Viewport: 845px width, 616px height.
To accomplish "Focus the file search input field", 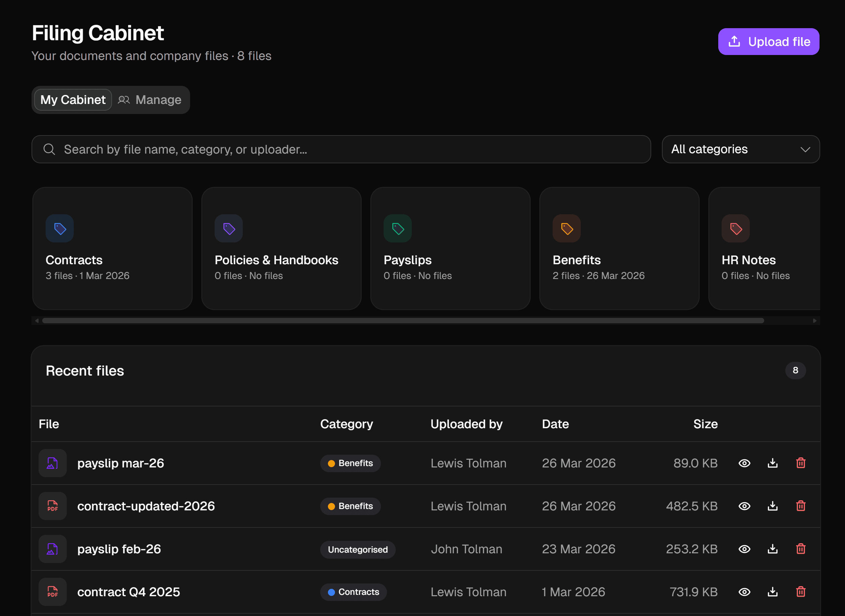I will tap(341, 149).
